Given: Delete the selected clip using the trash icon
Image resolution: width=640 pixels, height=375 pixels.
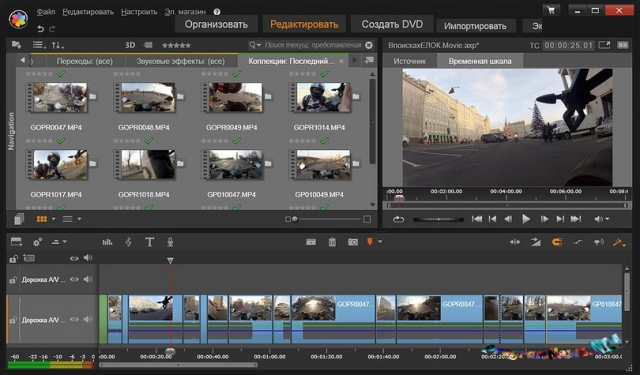Looking at the screenshot, I should click(332, 242).
